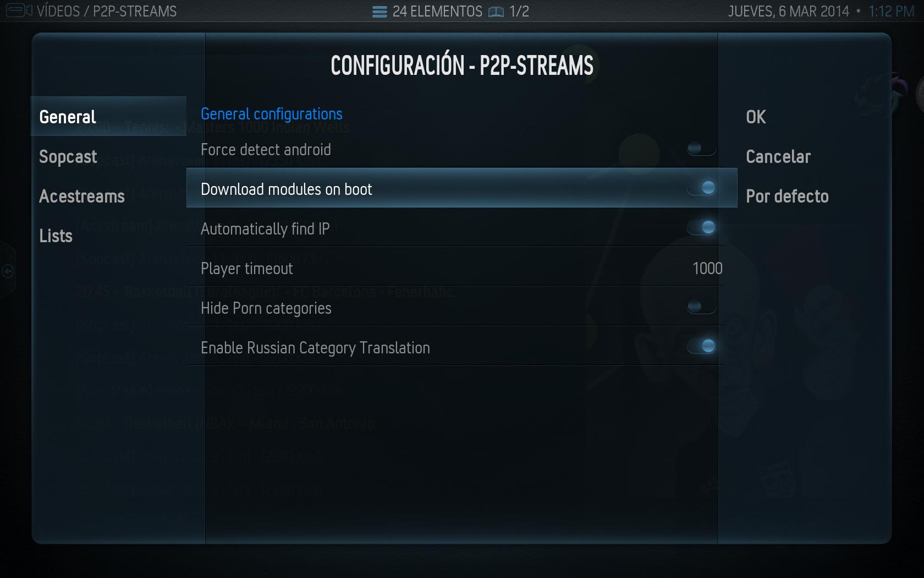The image size is (924, 578).
Task: Click the list icon next to 24 ELEMENTOS
Action: click(380, 12)
